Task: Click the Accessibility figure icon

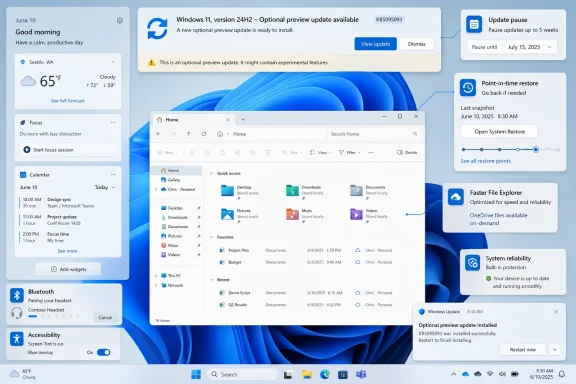Action: point(17,338)
